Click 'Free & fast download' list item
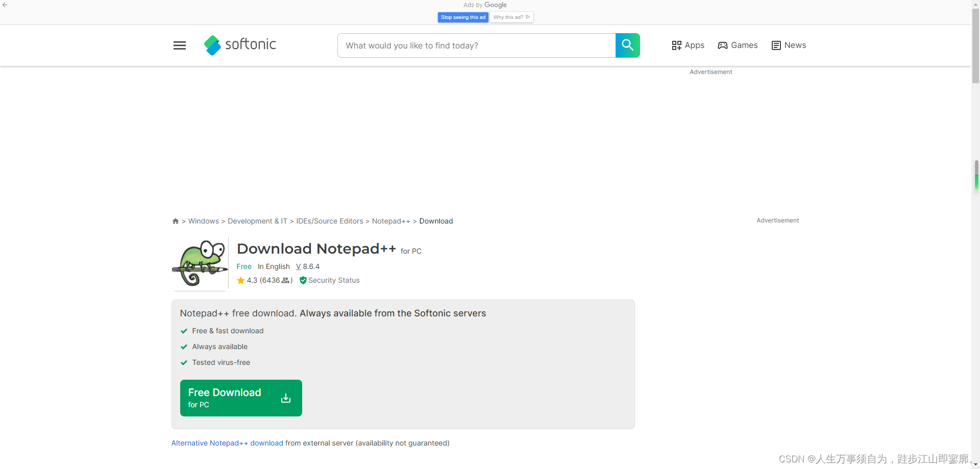The image size is (980, 469). [228, 331]
